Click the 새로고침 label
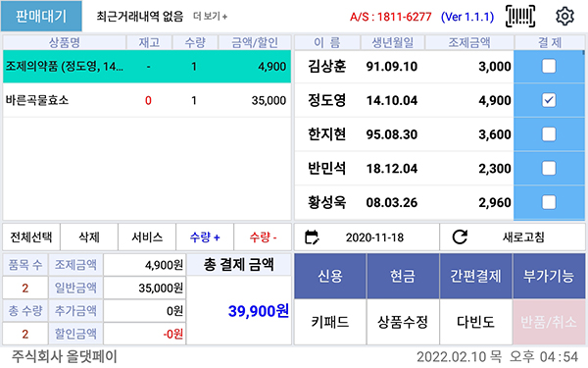Screen dimensions: 588x368 pyautogui.click(x=523, y=237)
